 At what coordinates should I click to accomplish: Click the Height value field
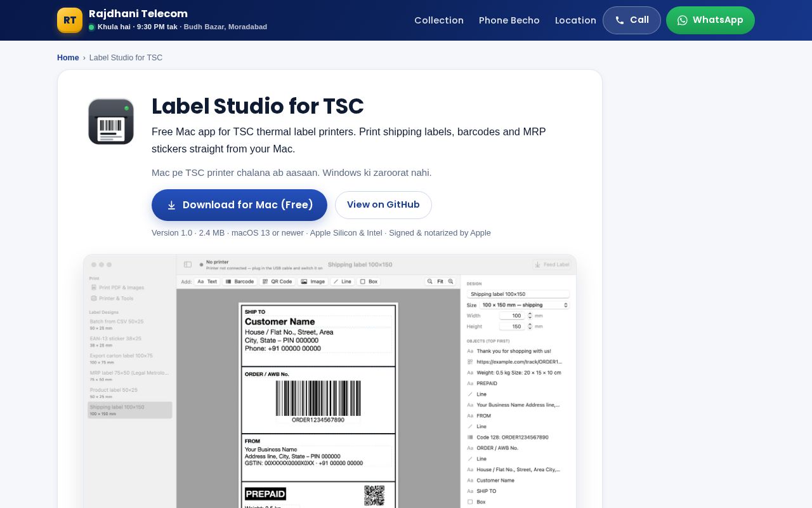click(511, 326)
